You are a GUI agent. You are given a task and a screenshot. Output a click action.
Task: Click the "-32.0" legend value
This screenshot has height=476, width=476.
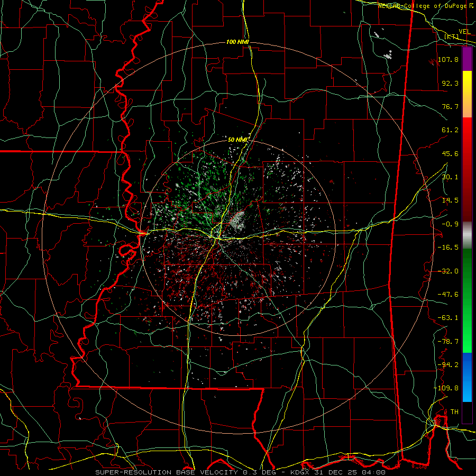448,271
